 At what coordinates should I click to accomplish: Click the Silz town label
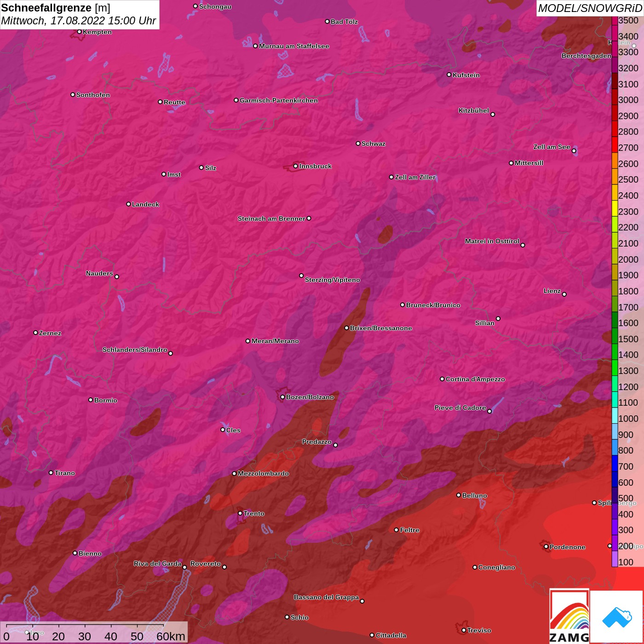coord(211,168)
